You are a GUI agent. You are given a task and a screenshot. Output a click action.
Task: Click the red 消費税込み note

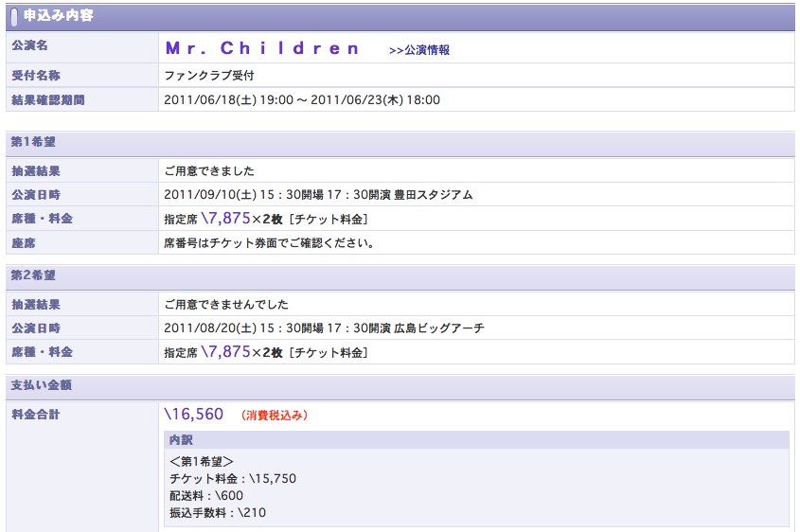[275, 416]
